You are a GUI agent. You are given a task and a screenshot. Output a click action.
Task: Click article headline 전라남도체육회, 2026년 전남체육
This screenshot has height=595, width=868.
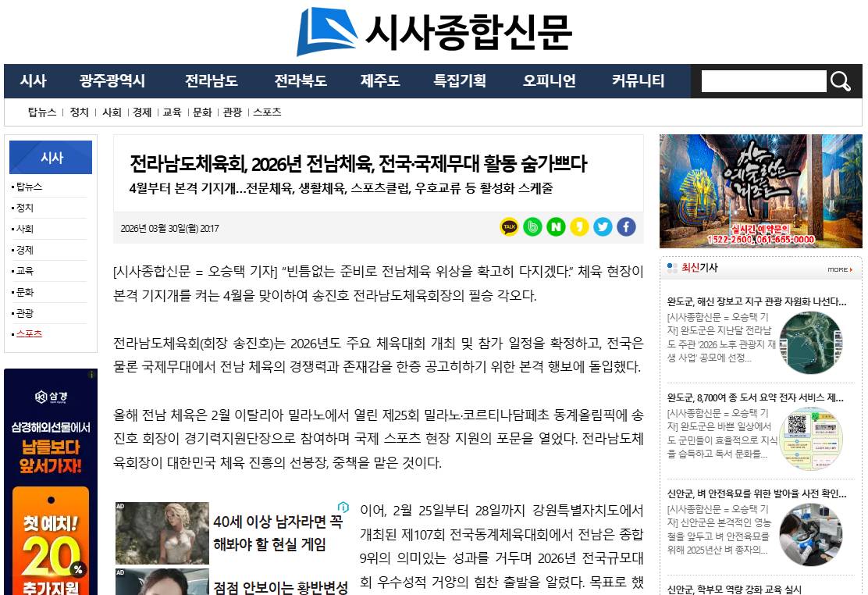358,163
